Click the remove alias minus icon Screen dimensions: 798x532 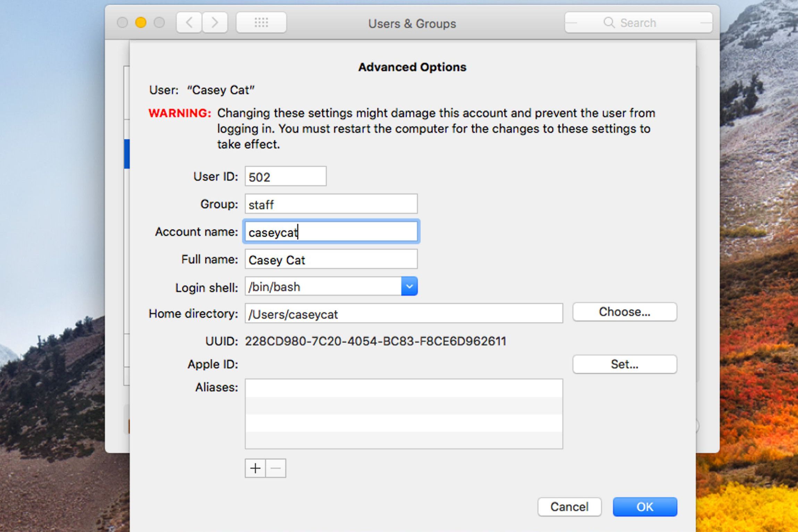(275, 468)
